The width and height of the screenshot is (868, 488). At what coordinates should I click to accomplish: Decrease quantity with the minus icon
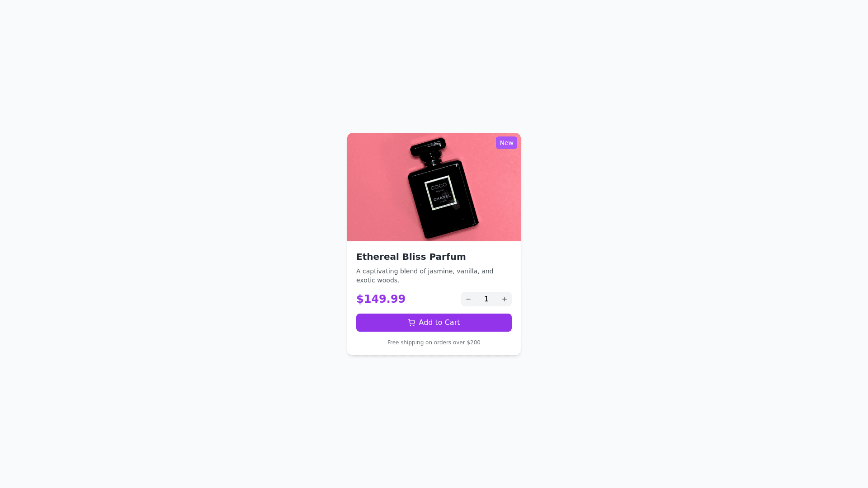(x=468, y=299)
